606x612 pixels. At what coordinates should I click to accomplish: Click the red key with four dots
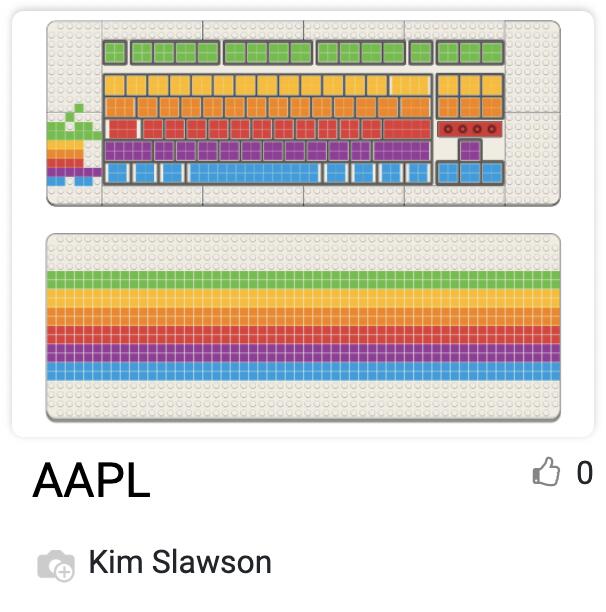coord(470,129)
